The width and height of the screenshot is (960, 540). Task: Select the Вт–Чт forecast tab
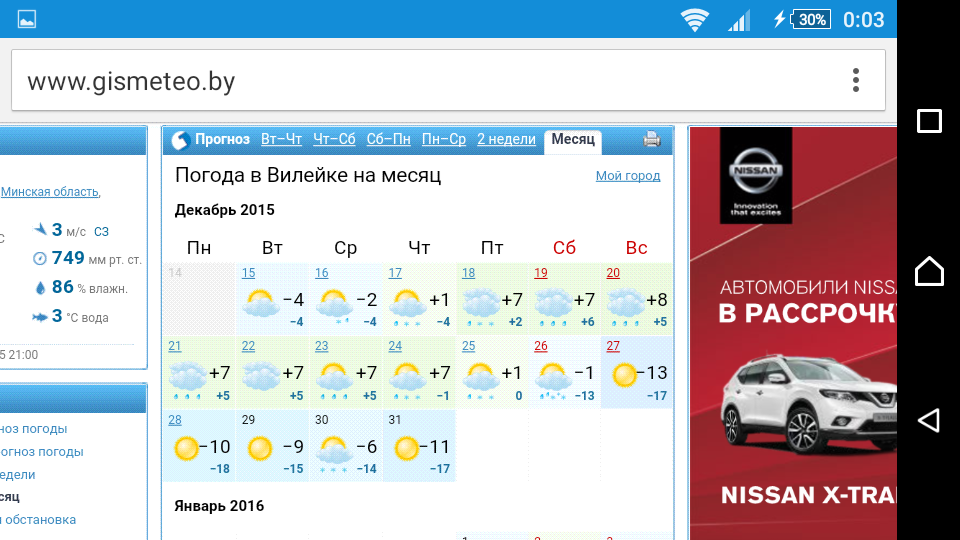coord(281,140)
